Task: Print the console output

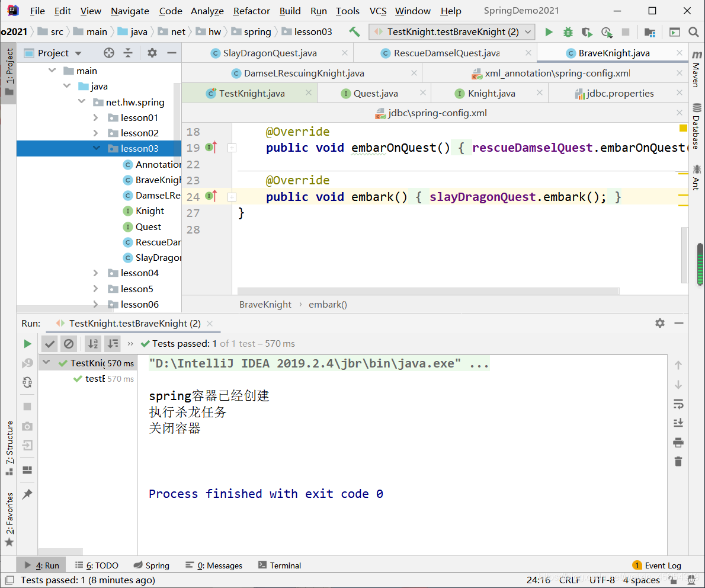Action: pyautogui.click(x=678, y=443)
